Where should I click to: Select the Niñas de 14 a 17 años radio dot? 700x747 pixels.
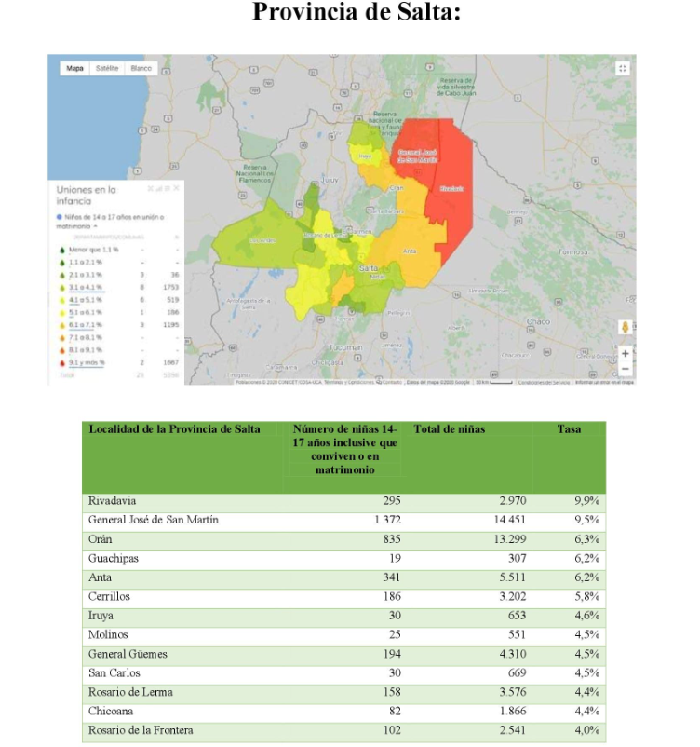(x=59, y=217)
